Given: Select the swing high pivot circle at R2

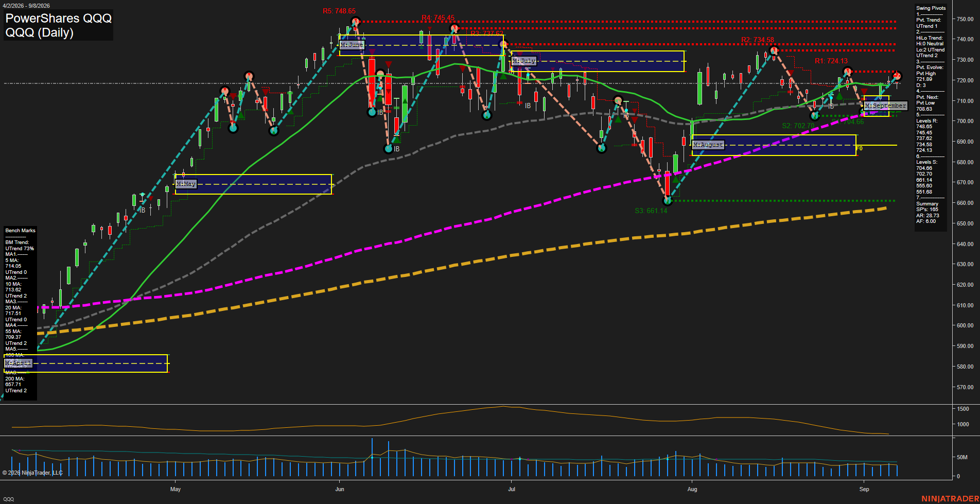Looking at the screenshot, I should click(x=774, y=50).
